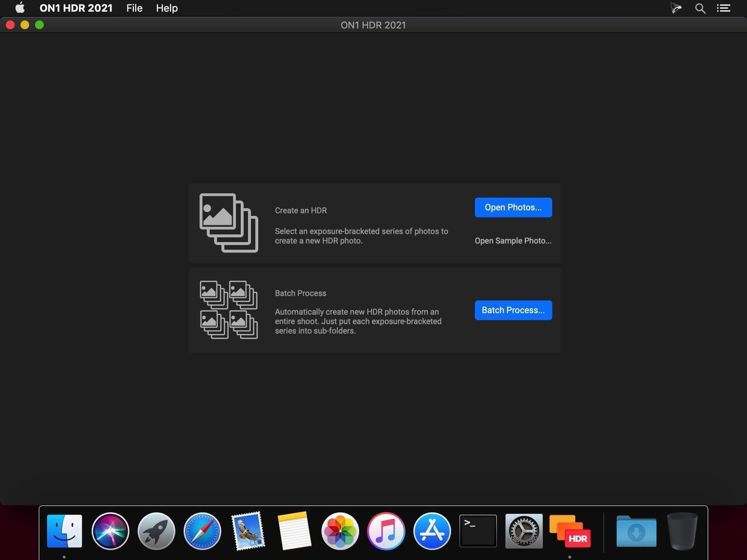
Task: Launch Safari from the dock
Action: (202, 531)
